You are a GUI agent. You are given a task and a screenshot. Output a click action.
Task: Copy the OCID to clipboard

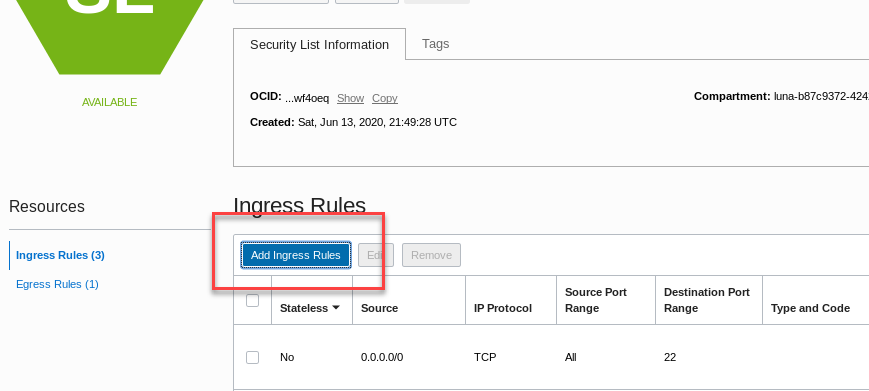coord(385,98)
